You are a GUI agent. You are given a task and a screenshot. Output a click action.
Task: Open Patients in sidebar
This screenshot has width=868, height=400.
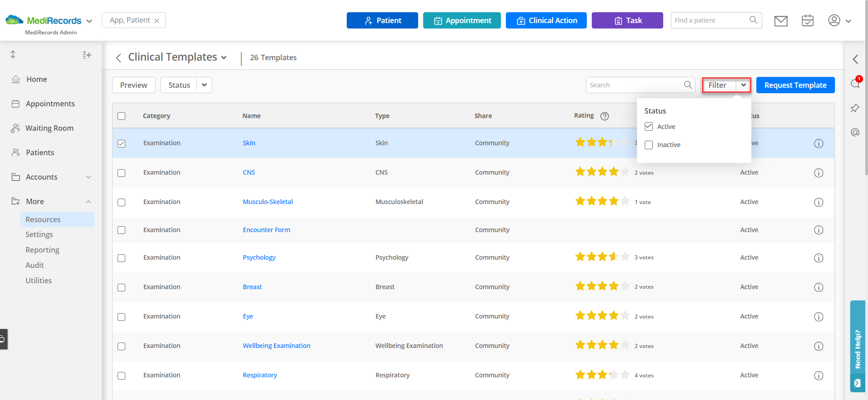click(40, 152)
